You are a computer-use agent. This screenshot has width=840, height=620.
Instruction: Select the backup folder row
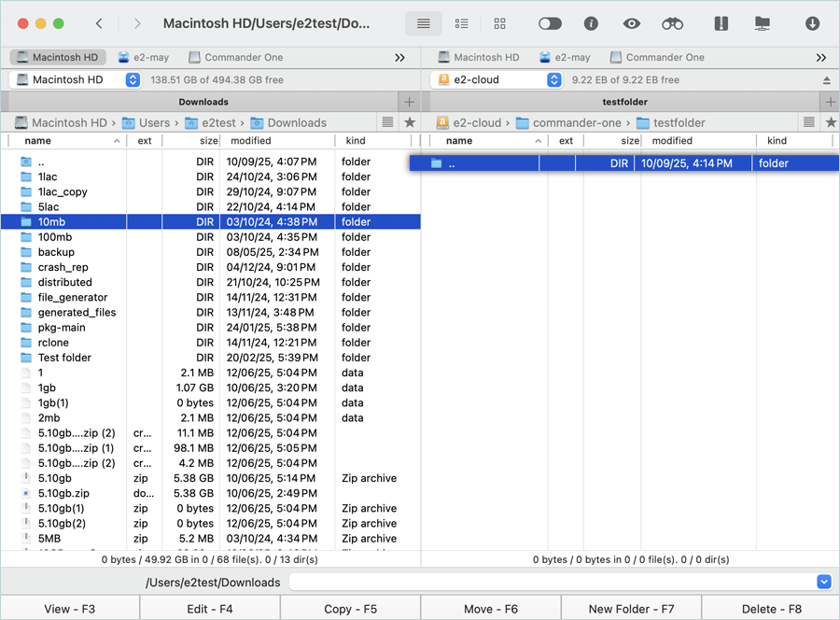click(x=211, y=252)
